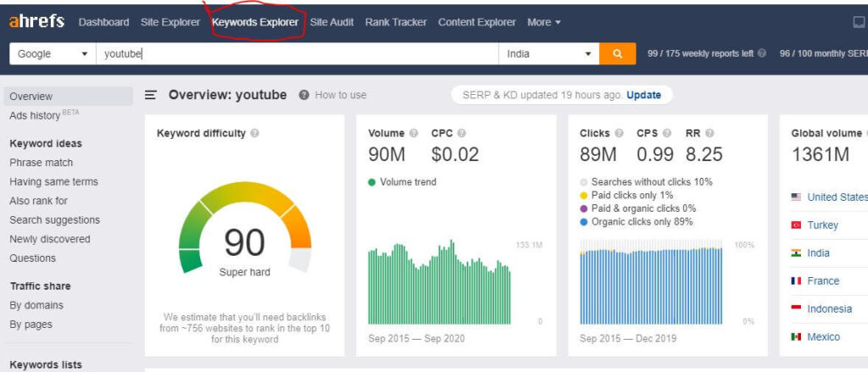Image resolution: width=868 pixels, height=372 pixels.
Task: Click the green volume trend bar chart
Action: coord(440,282)
